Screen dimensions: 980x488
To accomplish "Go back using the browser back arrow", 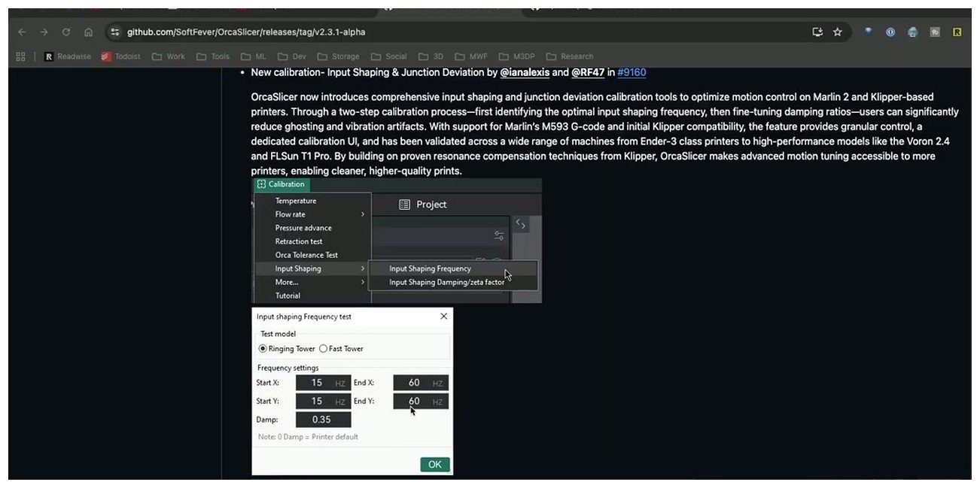I will tap(22, 32).
